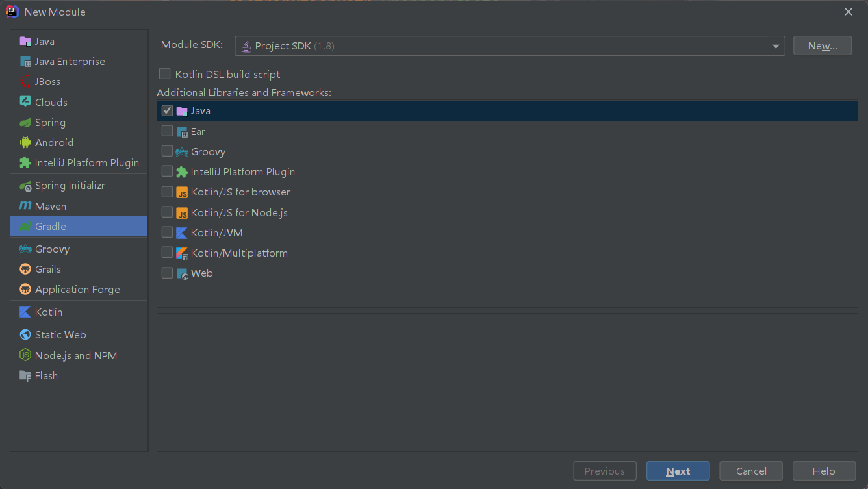The height and width of the screenshot is (489, 868).
Task: Click the Java folder icon in frameworks list
Action: tap(182, 111)
